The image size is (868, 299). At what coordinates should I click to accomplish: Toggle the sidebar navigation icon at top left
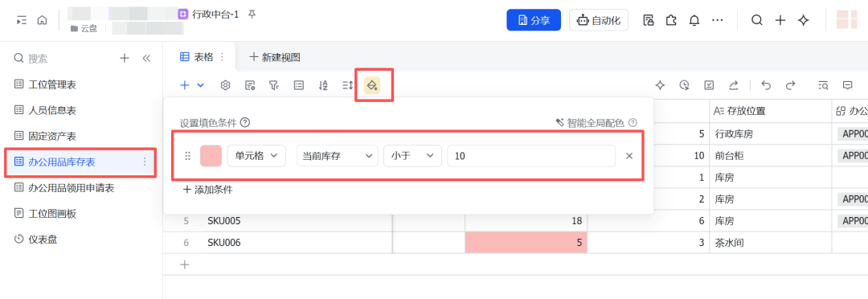click(22, 20)
